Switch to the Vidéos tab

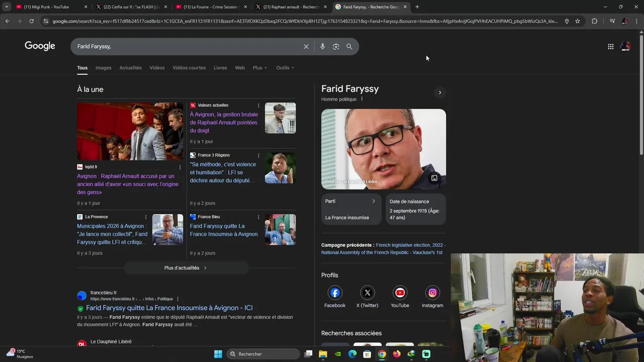pos(157,68)
